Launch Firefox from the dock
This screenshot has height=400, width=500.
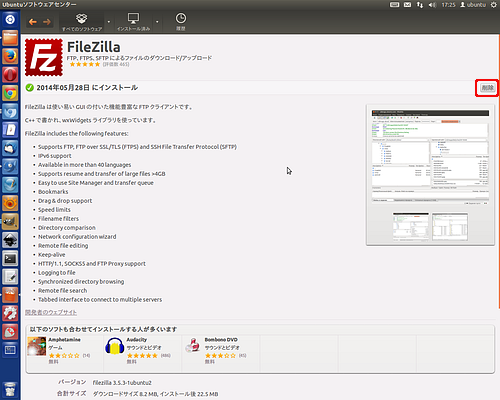coord(10,56)
